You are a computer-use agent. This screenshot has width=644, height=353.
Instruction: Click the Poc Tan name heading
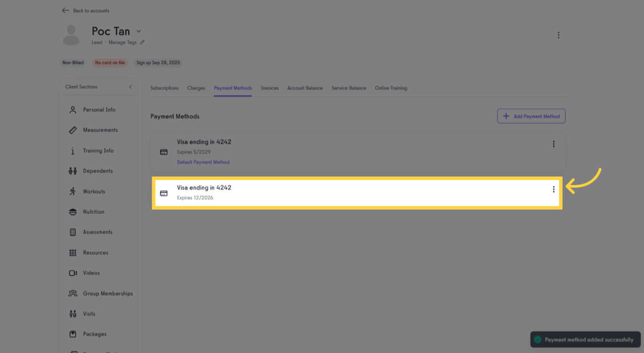click(111, 31)
